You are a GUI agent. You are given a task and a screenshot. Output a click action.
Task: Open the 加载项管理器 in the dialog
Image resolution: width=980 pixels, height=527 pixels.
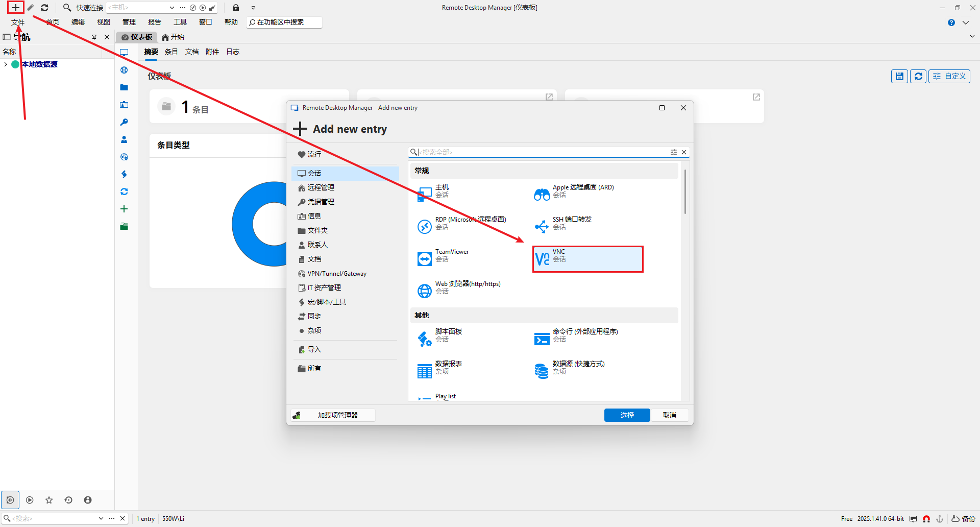pyautogui.click(x=333, y=415)
